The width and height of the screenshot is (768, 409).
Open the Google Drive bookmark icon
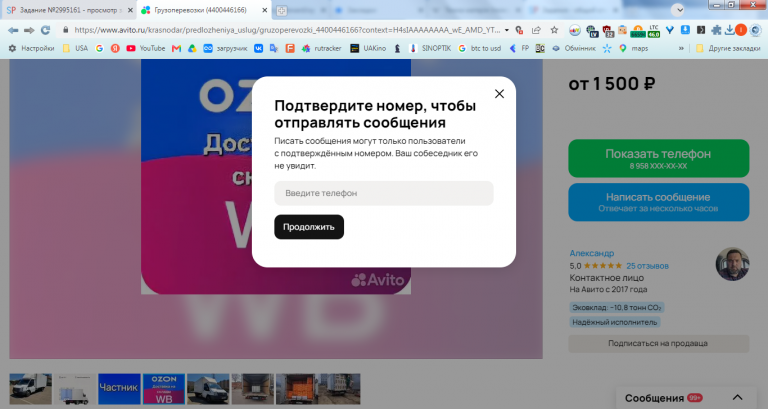pyautogui.click(x=192, y=48)
